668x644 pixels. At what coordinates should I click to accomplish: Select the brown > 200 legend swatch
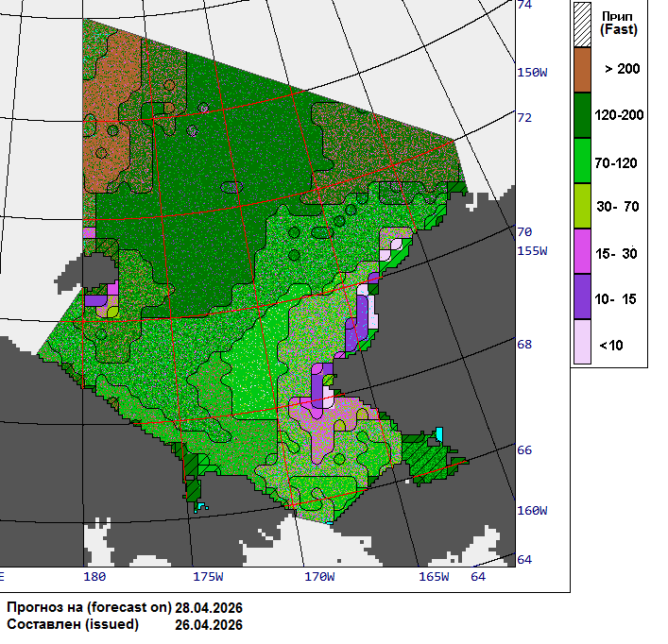(582, 70)
